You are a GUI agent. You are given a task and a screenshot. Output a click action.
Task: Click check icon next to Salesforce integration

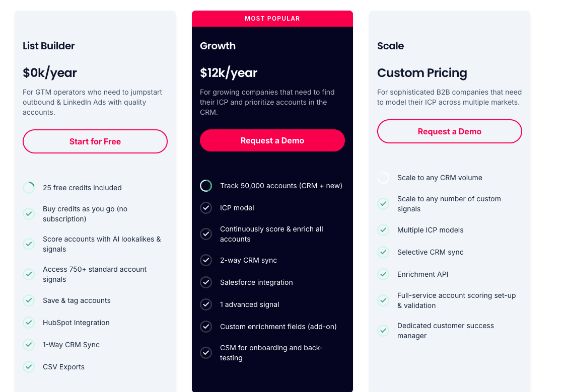click(x=206, y=282)
